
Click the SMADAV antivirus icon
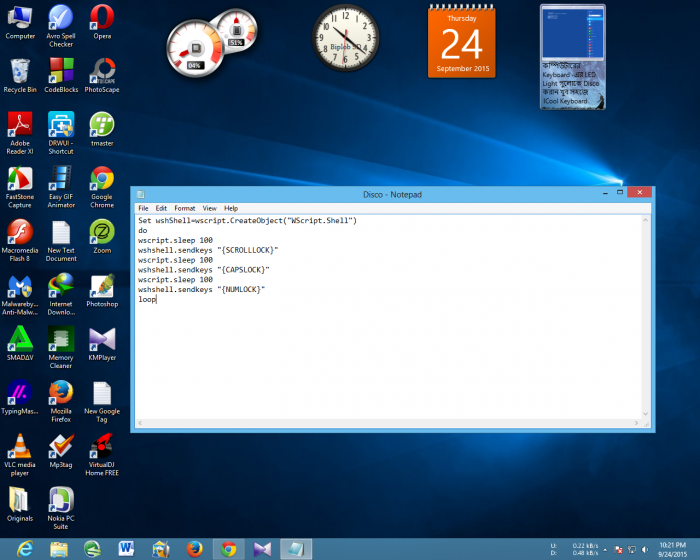point(20,344)
